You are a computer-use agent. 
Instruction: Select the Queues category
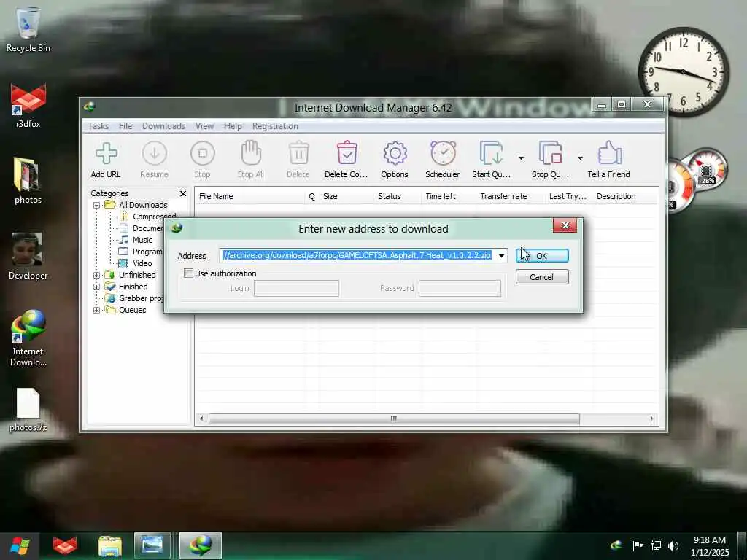[133, 310]
